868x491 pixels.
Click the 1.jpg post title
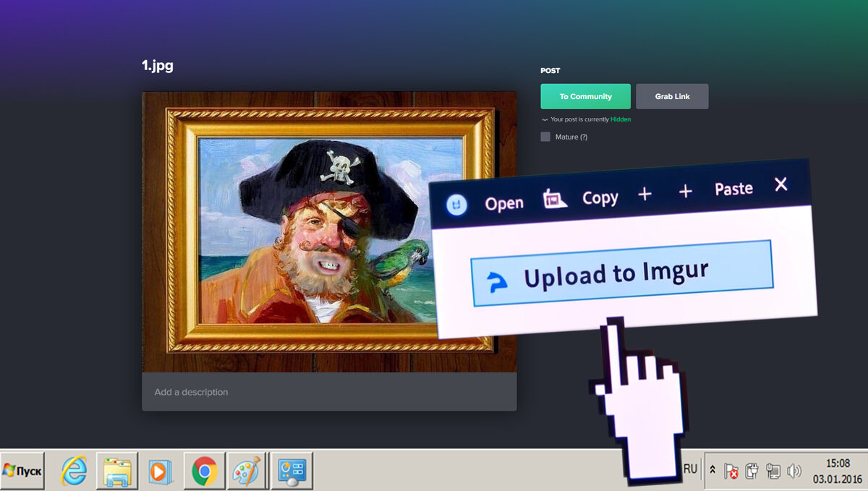tap(158, 66)
